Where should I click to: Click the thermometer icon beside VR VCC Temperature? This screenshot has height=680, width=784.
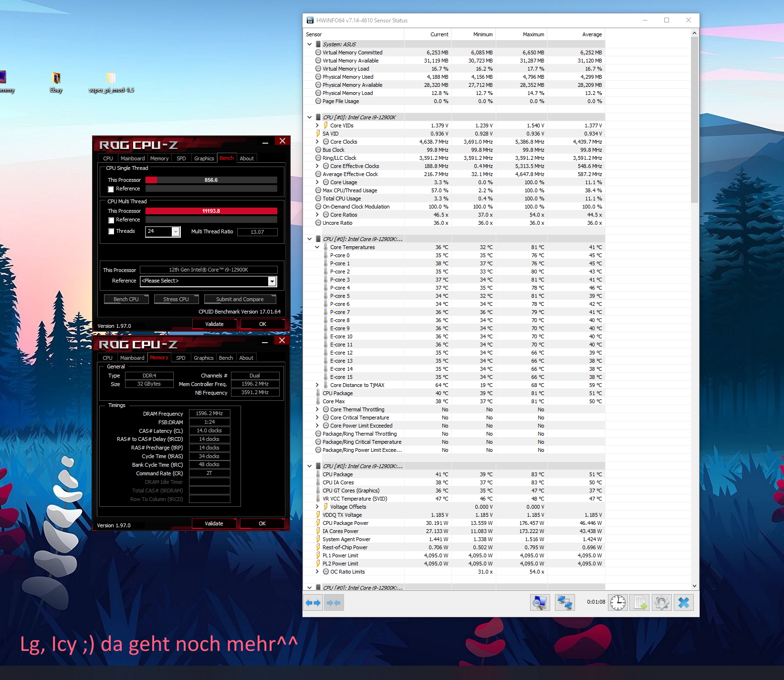coord(318,499)
